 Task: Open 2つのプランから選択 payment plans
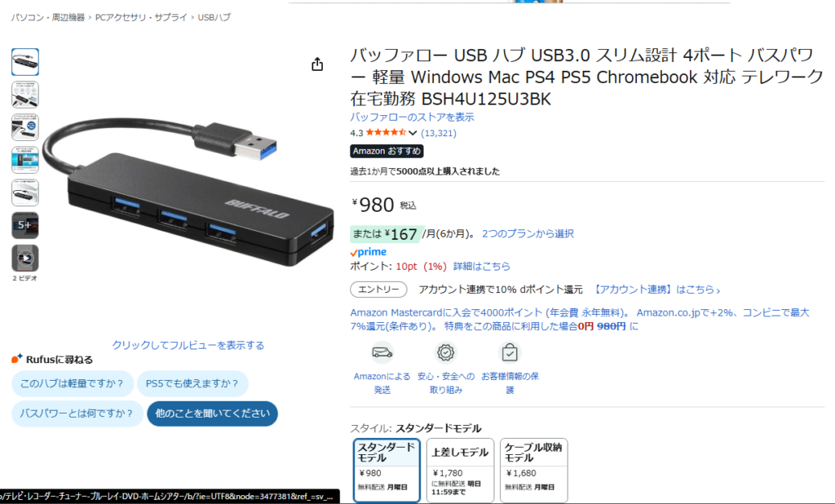point(528,234)
